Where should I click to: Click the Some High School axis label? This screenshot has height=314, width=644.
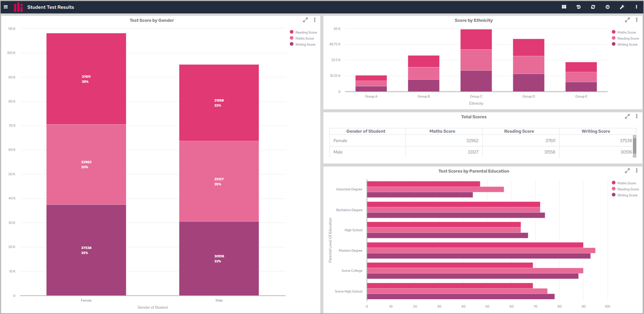click(x=349, y=291)
